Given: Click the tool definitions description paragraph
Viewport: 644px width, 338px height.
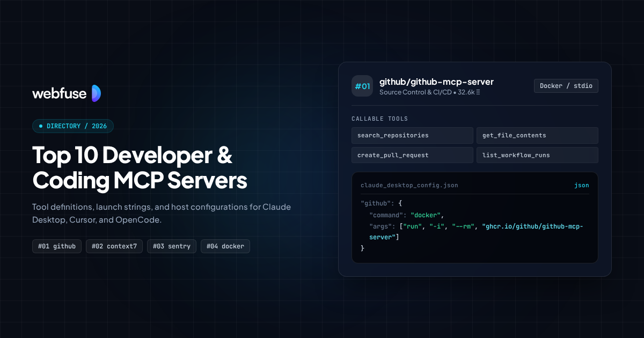Looking at the screenshot, I should click(162, 214).
